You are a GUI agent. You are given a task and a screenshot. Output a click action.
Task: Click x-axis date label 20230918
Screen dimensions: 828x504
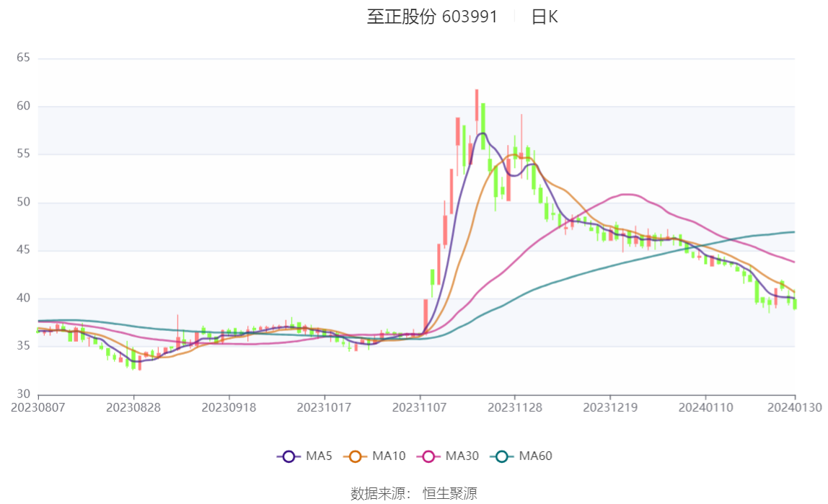click(x=229, y=407)
